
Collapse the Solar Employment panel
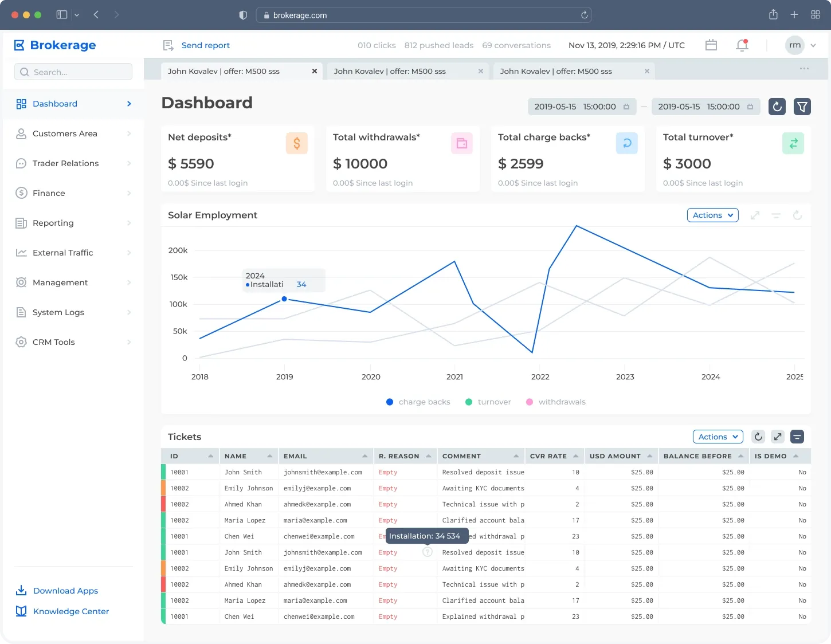776,215
